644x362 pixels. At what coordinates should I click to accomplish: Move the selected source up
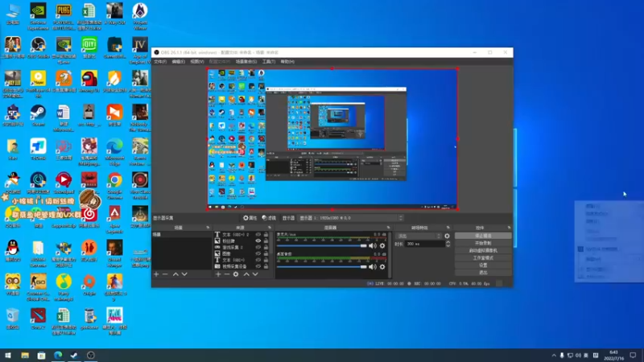pos(246,274)
